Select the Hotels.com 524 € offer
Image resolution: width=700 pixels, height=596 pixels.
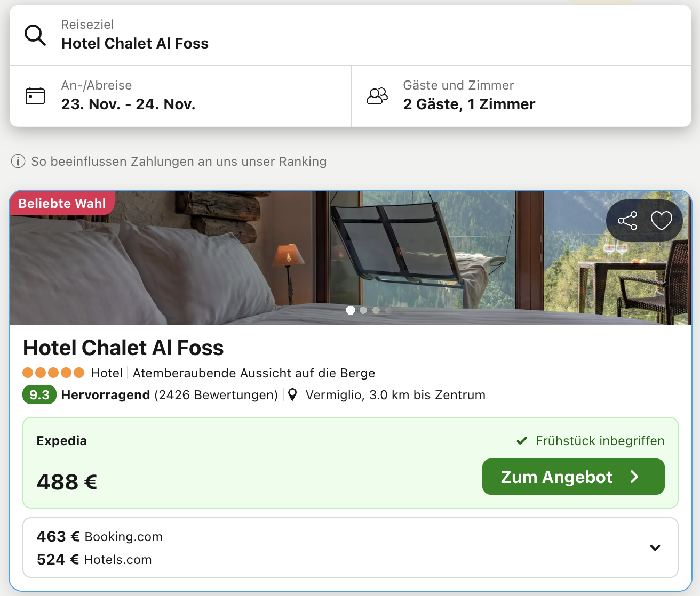click(94, 559)
